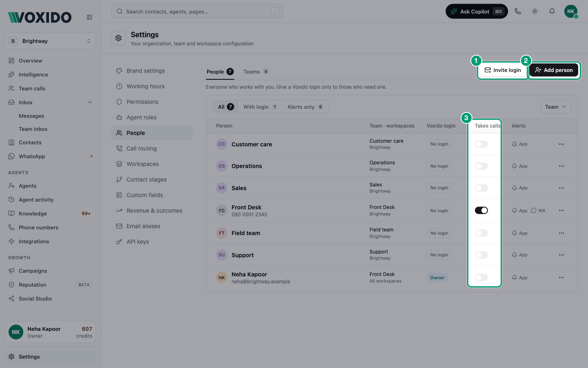This screenshot has height=368, width=588.
Task: Open the Team filter dropdown
Action: (x=555, y=107)
